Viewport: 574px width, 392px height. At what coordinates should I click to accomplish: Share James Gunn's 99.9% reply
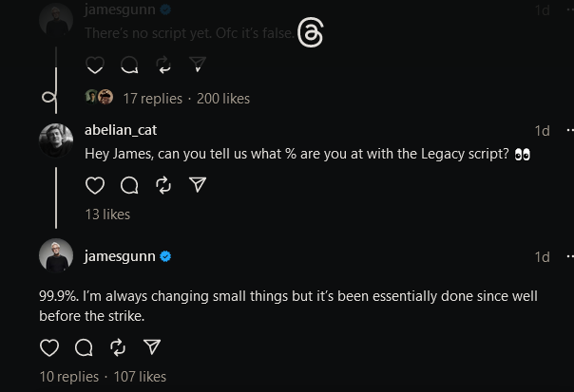pos(152,346)
